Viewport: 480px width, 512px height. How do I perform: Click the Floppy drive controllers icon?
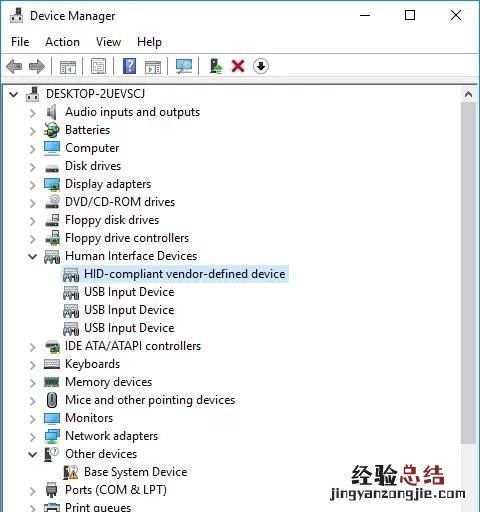click(x=52, y=238)
